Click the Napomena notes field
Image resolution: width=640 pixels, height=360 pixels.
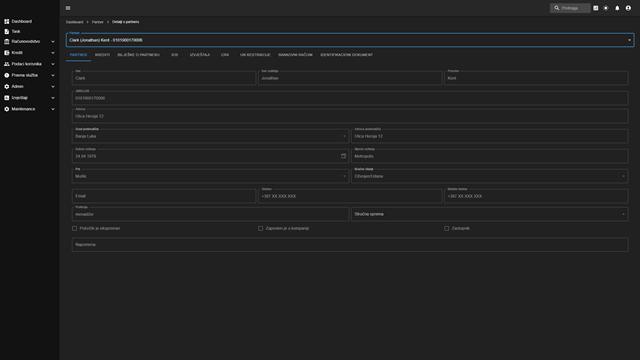click(x=350, y=244)
